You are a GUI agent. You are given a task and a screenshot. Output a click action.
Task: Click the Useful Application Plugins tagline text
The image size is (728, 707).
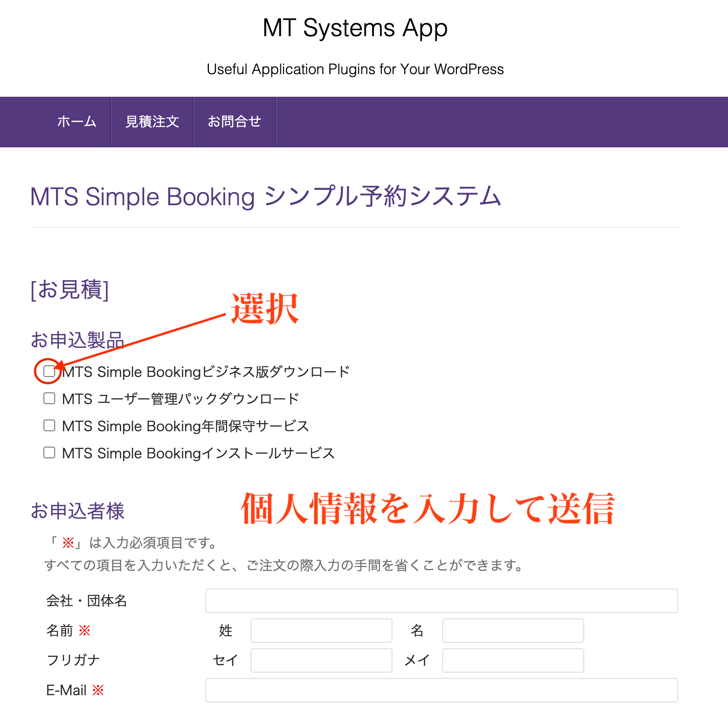point(355,69)
